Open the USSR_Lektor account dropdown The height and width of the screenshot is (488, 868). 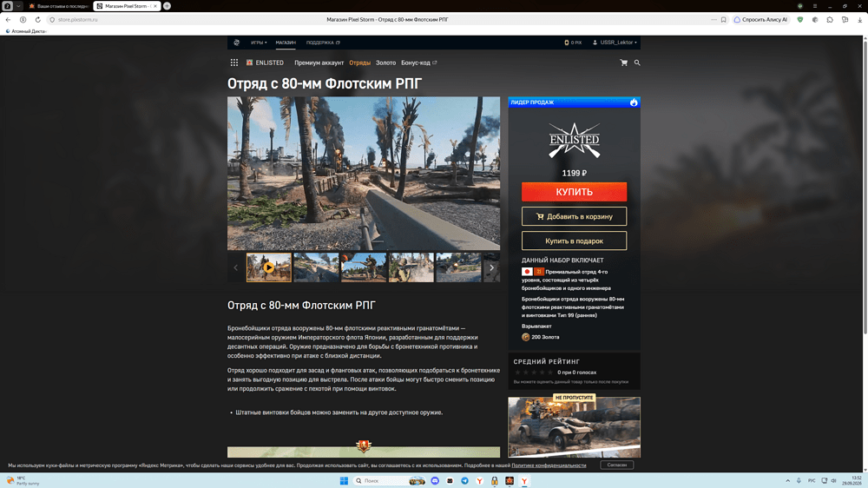point(615,43)
